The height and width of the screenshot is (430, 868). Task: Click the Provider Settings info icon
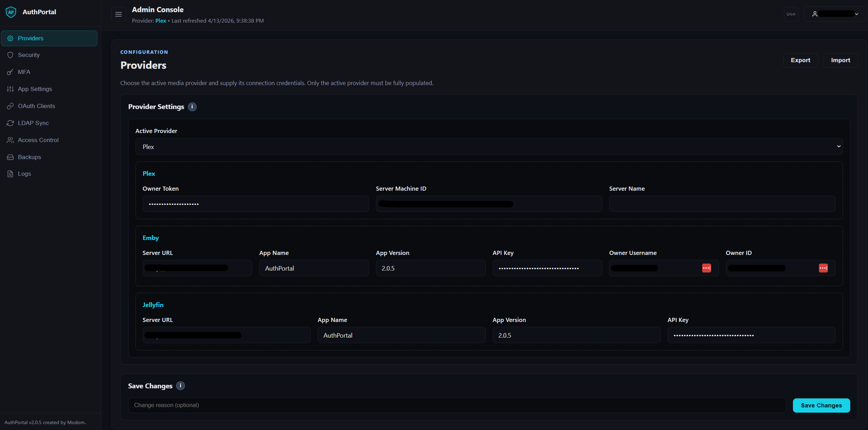[192, 107]
